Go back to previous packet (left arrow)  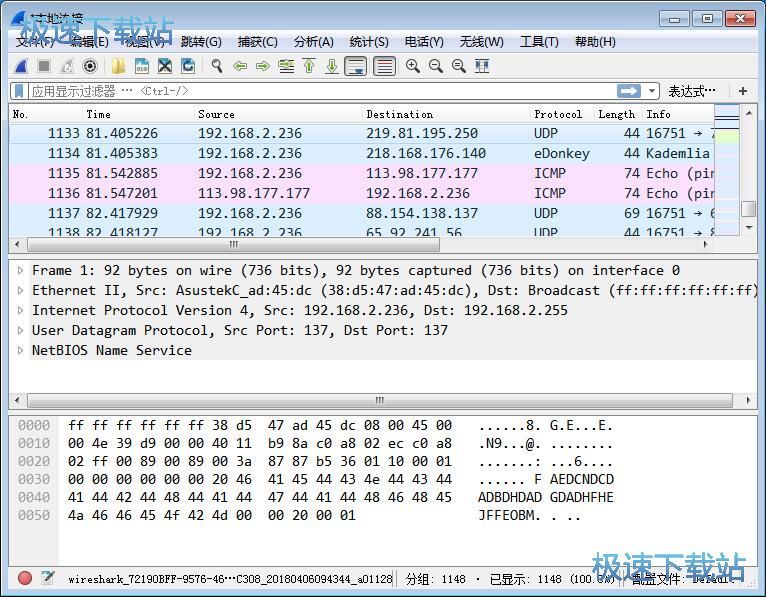[x=240, y=66]
